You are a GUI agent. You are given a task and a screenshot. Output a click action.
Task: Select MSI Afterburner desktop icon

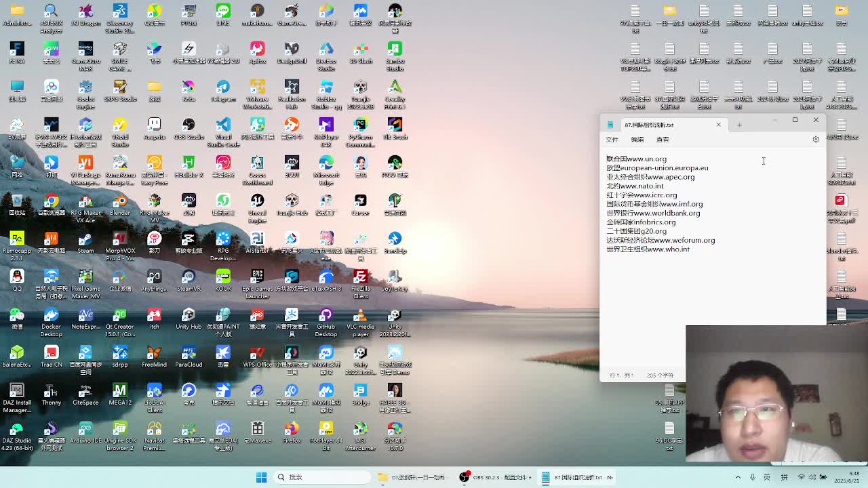[361, 435]
